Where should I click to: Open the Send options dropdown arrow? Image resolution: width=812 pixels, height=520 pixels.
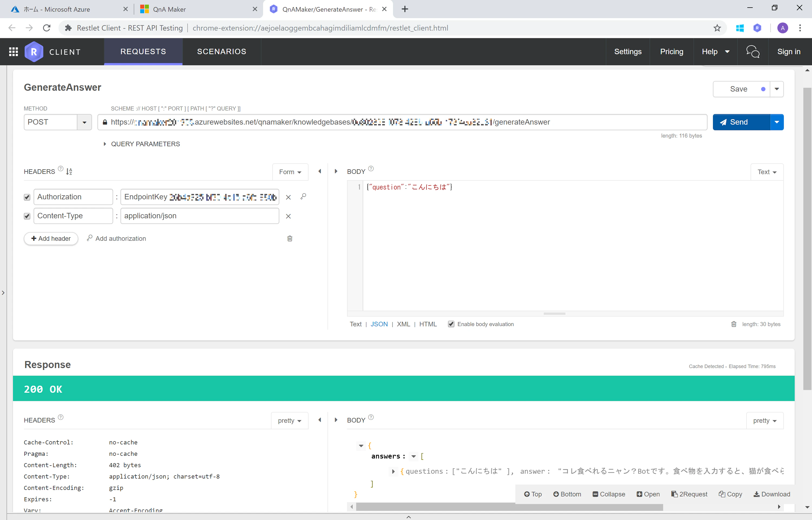pos(777,122)
